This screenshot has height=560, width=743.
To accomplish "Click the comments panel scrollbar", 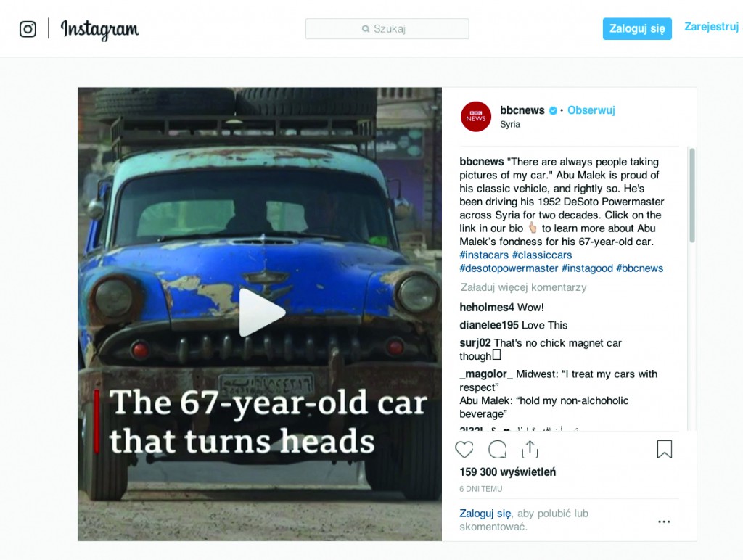I will point(692,195).
